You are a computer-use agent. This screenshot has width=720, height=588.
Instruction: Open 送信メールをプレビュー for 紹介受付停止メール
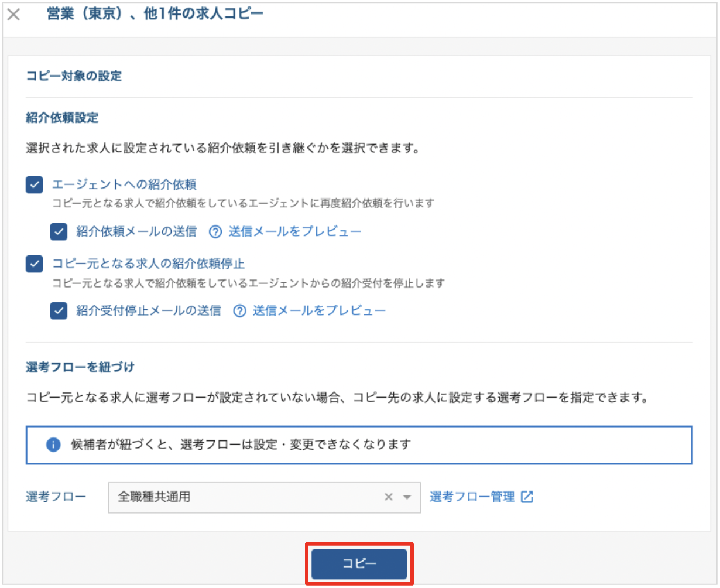tap(319, 311)
